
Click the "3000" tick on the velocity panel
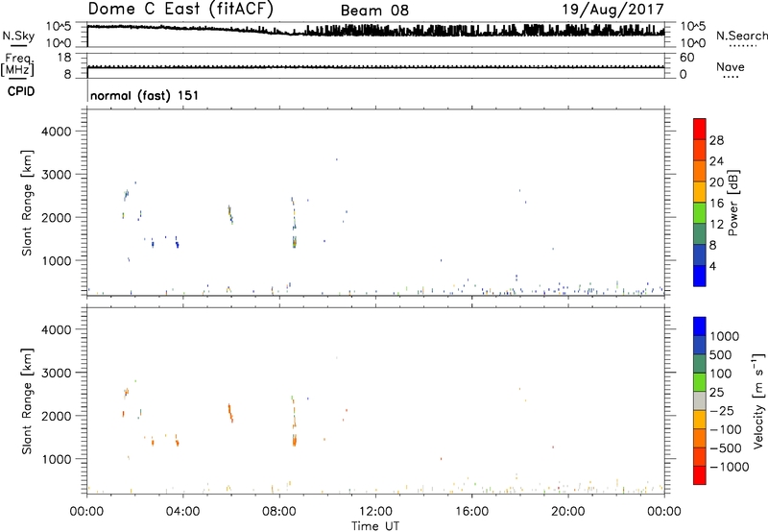pyautogui.click(x=57, y=373)
